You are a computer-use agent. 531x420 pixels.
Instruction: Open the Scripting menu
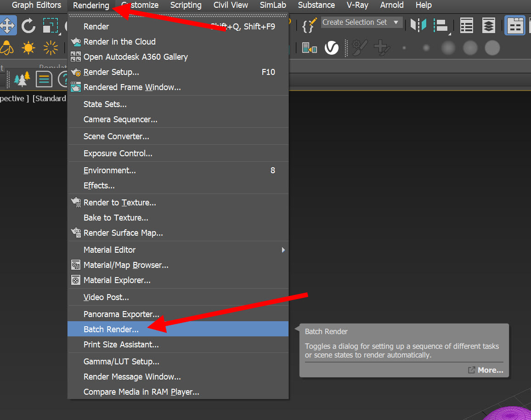pyautogui.click(x=186, y=5)
